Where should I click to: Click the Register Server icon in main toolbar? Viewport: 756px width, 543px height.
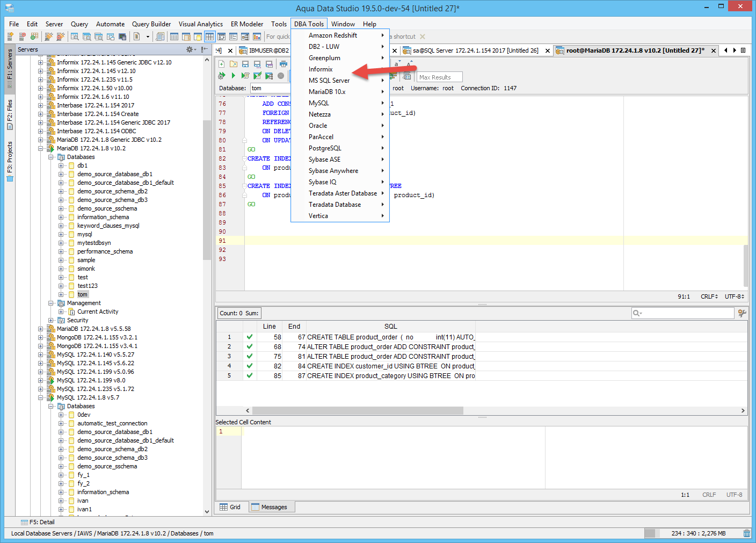[x=10, y=37]
